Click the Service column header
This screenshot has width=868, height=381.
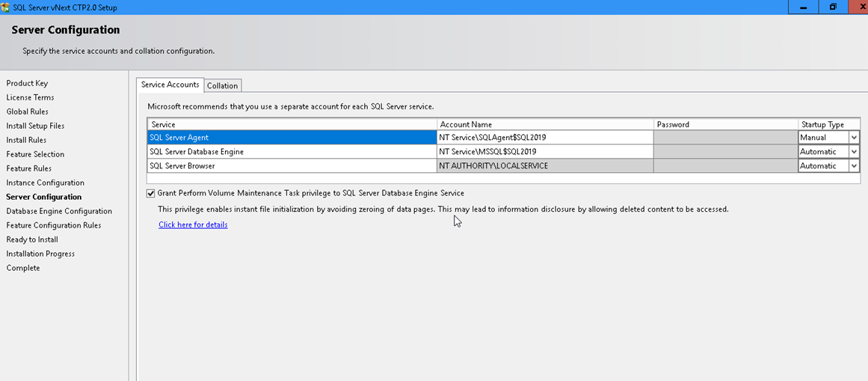(x=292, y=125)
